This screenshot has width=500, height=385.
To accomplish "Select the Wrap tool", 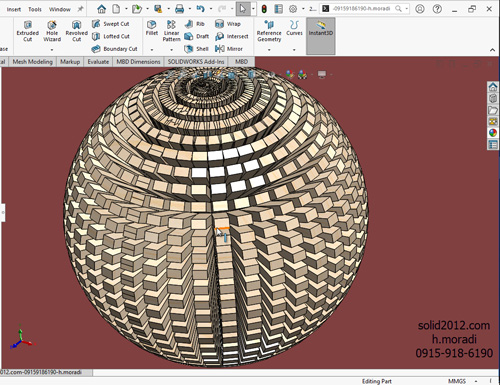I will pyautogui.click(x=228, y=24).
